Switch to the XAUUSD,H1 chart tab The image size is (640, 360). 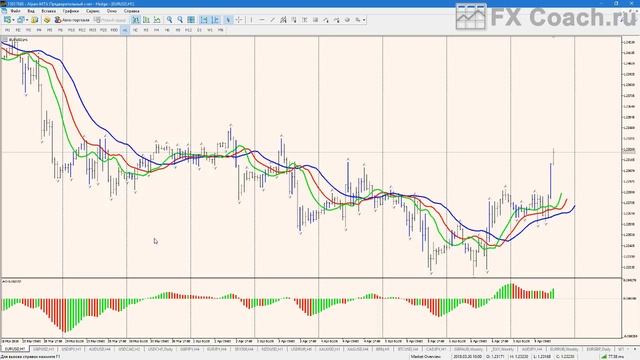(x=329, y=349)
